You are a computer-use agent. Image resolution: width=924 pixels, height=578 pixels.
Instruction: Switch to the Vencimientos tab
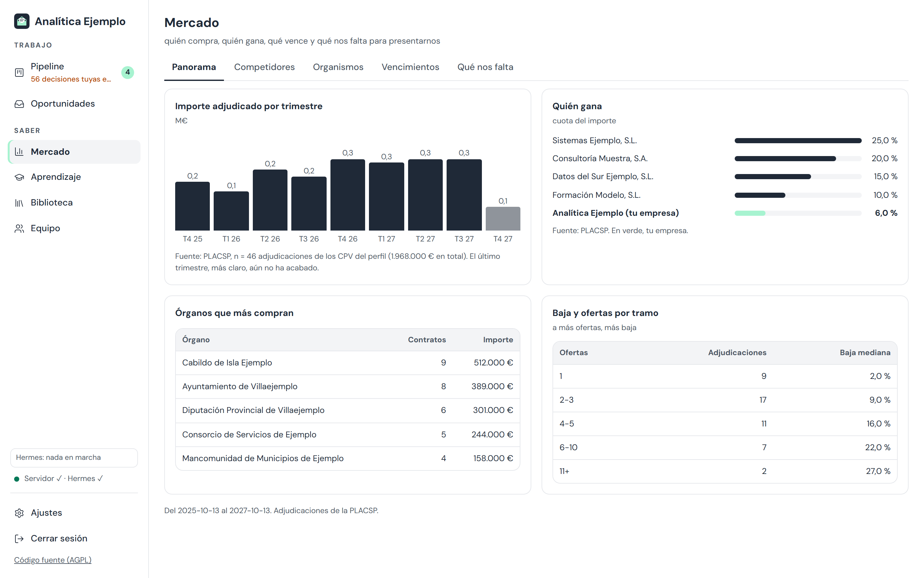point(410,67)
